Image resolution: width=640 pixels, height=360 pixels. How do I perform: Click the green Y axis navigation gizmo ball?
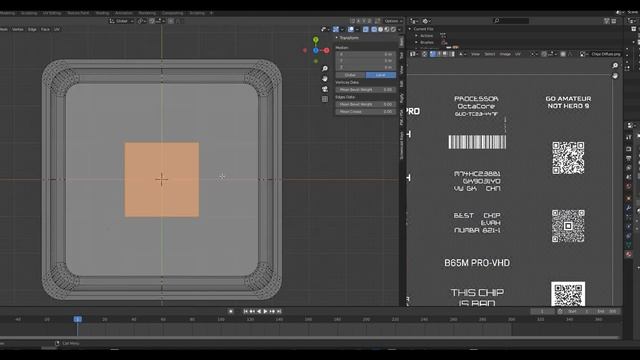point(316,40)
